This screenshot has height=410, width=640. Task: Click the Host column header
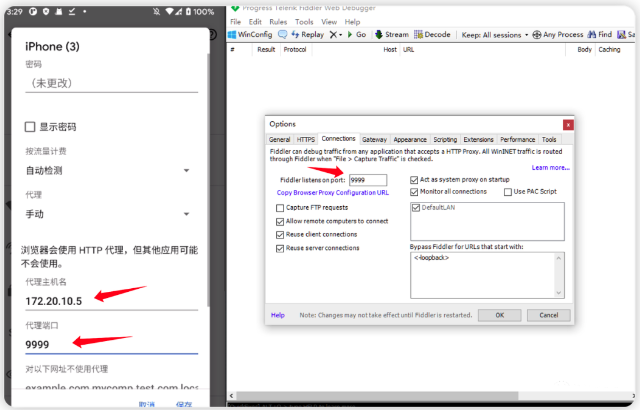pos(390,49)
